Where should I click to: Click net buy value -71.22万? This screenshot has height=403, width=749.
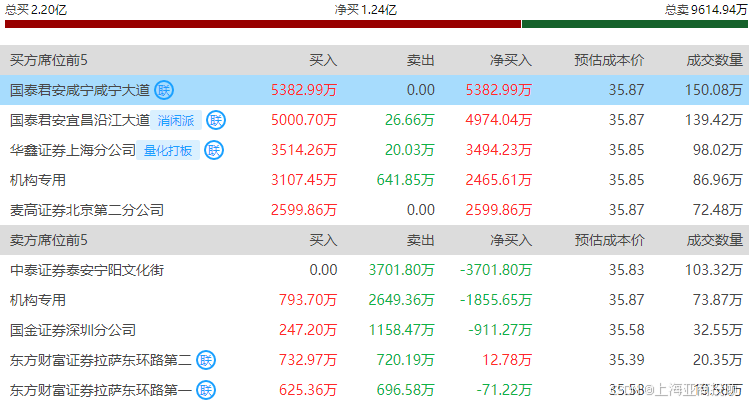(x=504, y=390)
